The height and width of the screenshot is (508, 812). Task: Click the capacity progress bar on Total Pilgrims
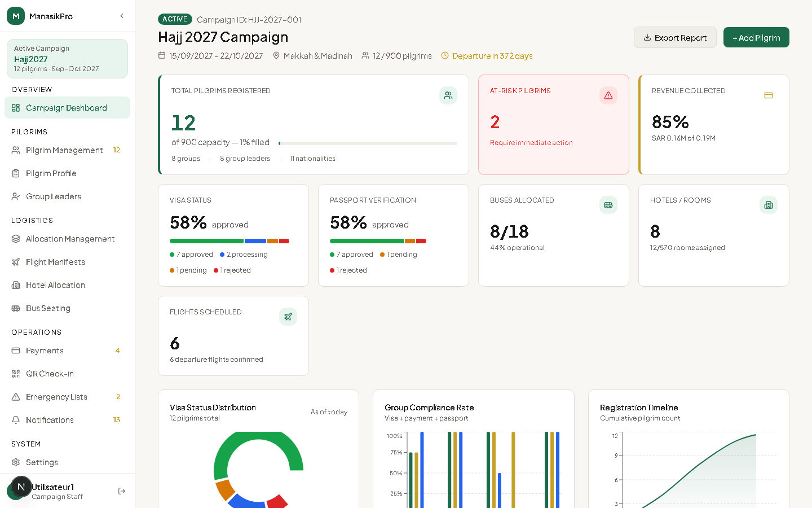[368, 143]
